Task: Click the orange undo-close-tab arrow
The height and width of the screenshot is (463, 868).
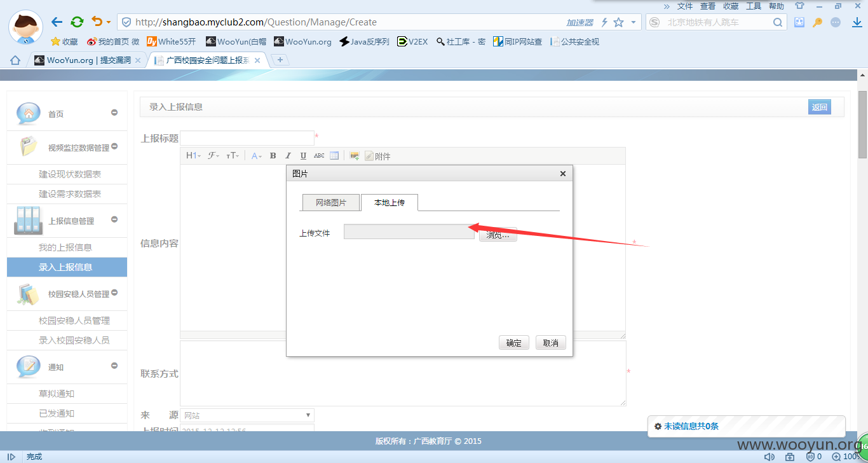Action: point(97,22)
